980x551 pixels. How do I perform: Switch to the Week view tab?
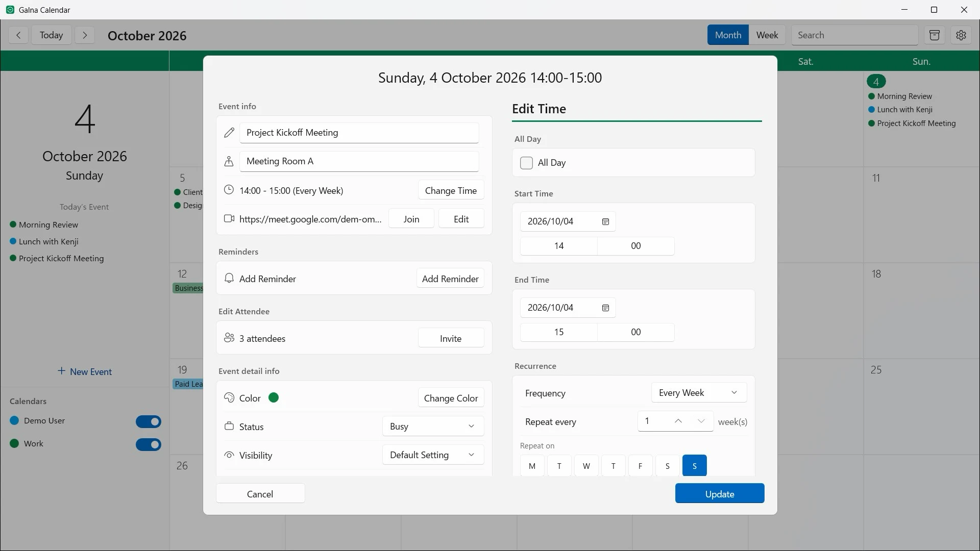tap(767, 35)
